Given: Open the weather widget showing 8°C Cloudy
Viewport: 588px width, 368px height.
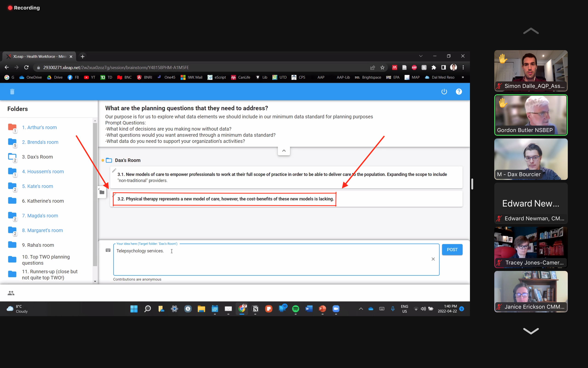Looking at the screenshot, I should 17,309.
